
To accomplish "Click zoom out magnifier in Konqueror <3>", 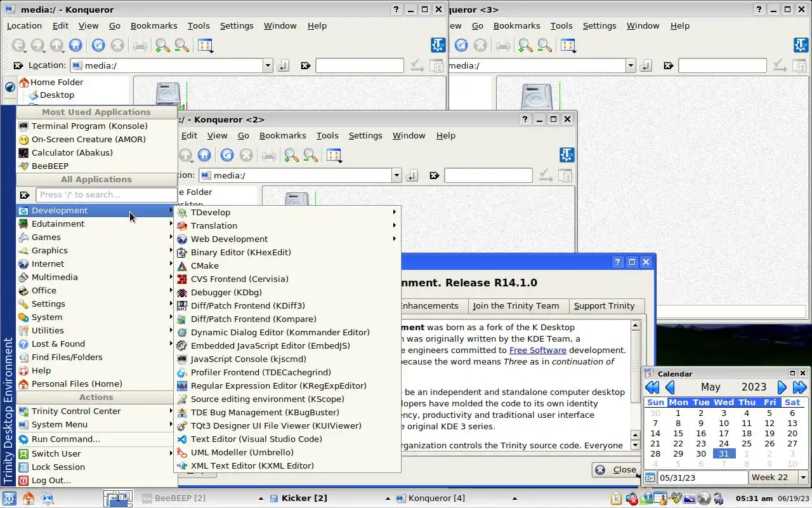I will click(544, 45).
